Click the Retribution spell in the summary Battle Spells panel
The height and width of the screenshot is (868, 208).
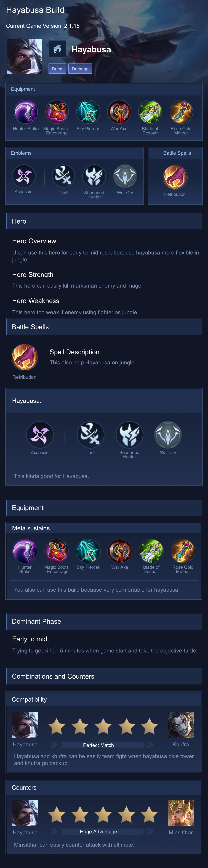(175, 177)
